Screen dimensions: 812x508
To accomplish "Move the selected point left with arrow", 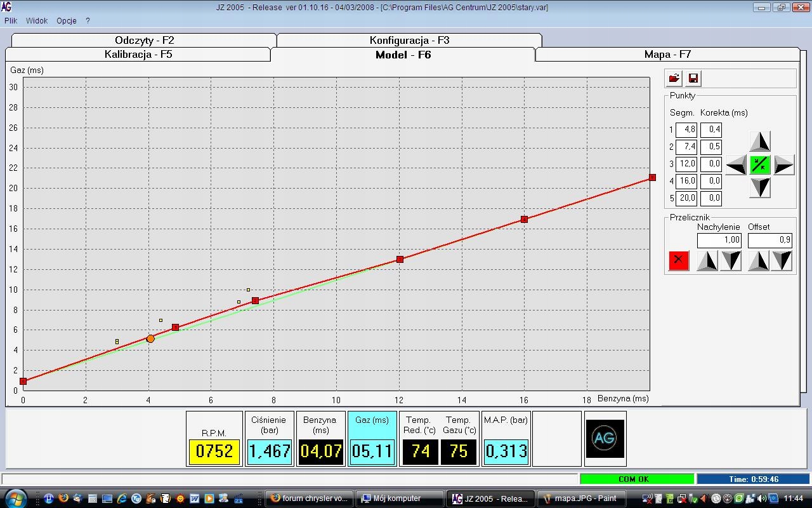I will (736, 165).
